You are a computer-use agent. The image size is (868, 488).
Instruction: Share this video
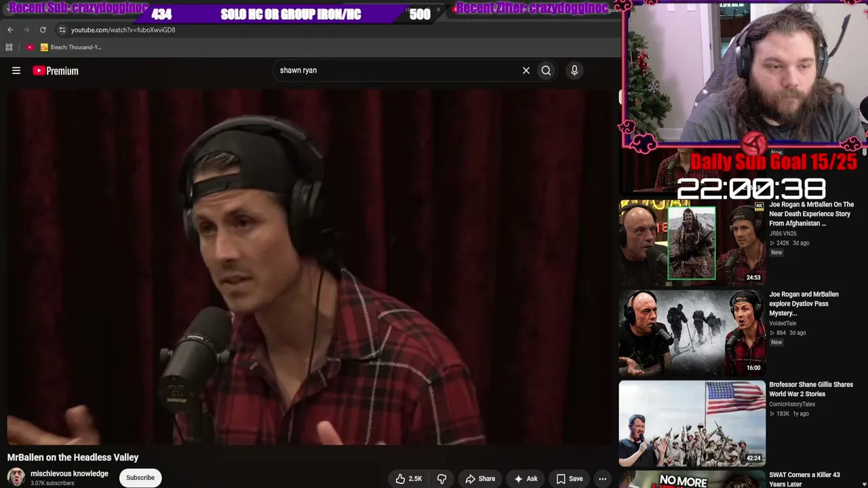[x=480, y=479]
